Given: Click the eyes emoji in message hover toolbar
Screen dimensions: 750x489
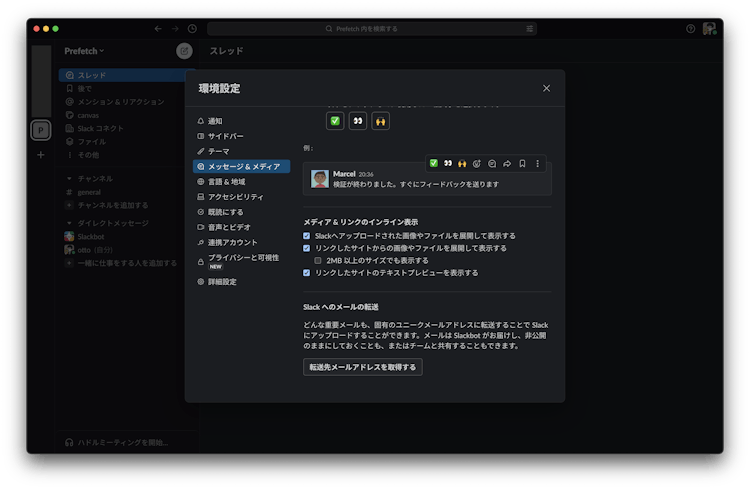Looking at the screenshot, I should pos(448,163).
